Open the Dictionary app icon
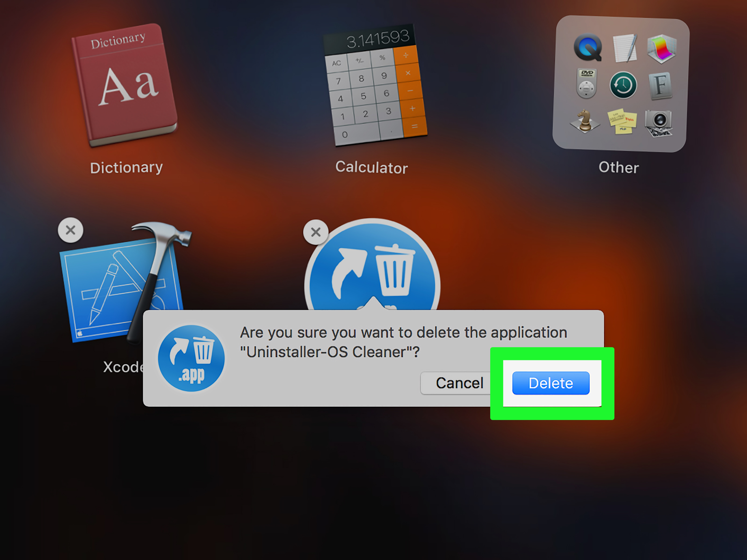 124,85
